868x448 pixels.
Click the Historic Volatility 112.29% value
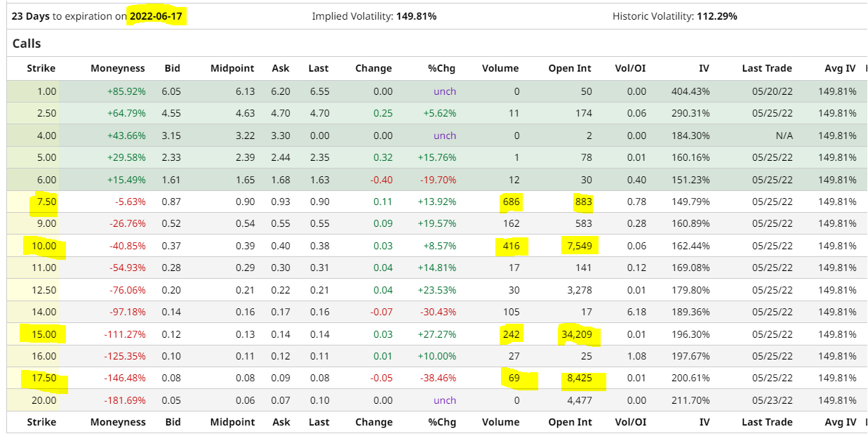pos(716,15)
